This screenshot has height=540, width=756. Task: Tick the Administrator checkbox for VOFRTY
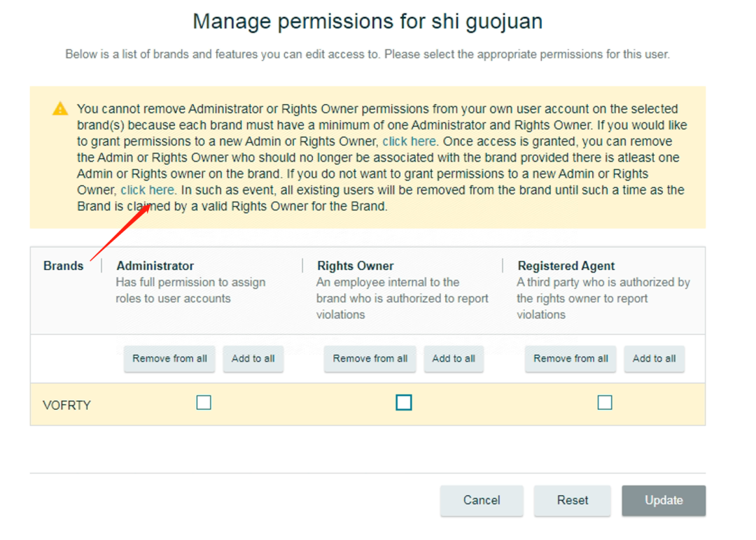pos(204,402)
